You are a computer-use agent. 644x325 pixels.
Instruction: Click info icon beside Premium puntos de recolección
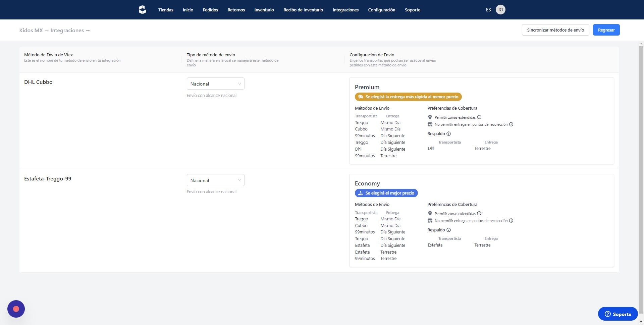[511, 124]
